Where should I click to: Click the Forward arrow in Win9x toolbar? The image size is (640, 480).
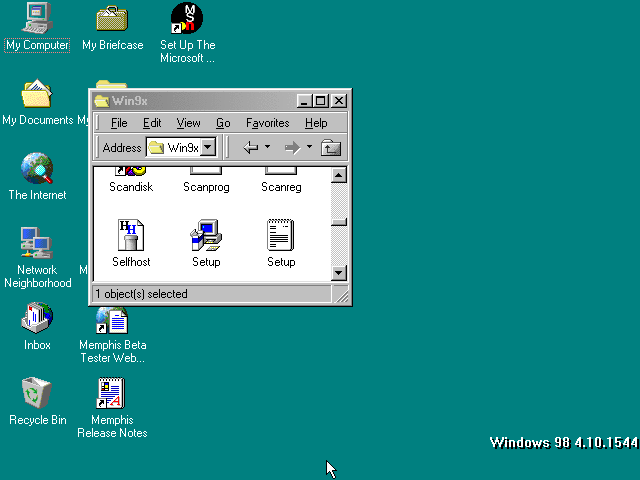[292, 147]
